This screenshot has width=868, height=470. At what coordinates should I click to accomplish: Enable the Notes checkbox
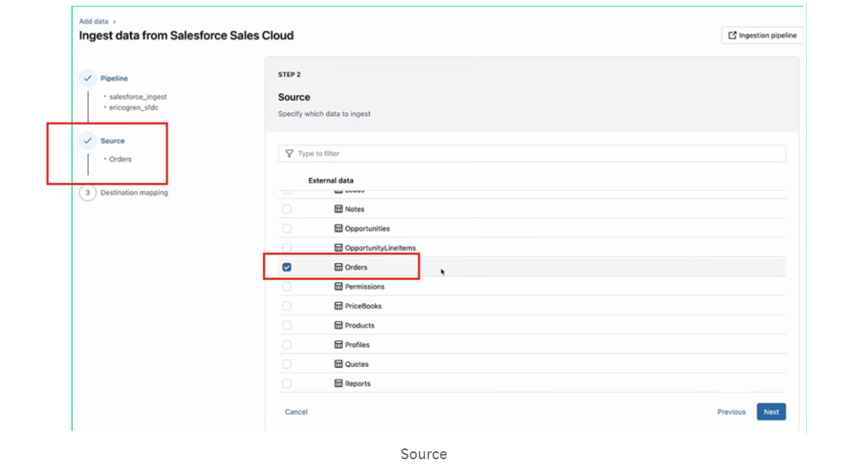(286, 208)
